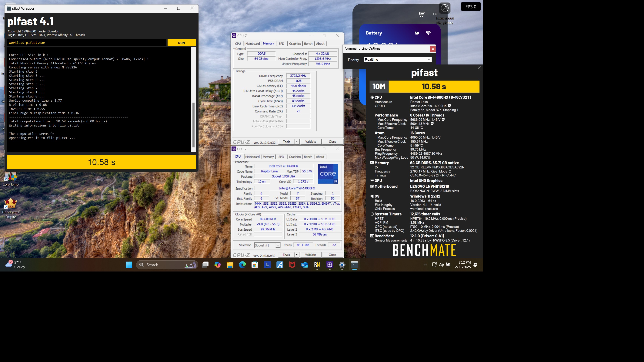Screen dimensions: 644x362
Task: Open Settings gear from the taskbar
Action: click(342, 265)
